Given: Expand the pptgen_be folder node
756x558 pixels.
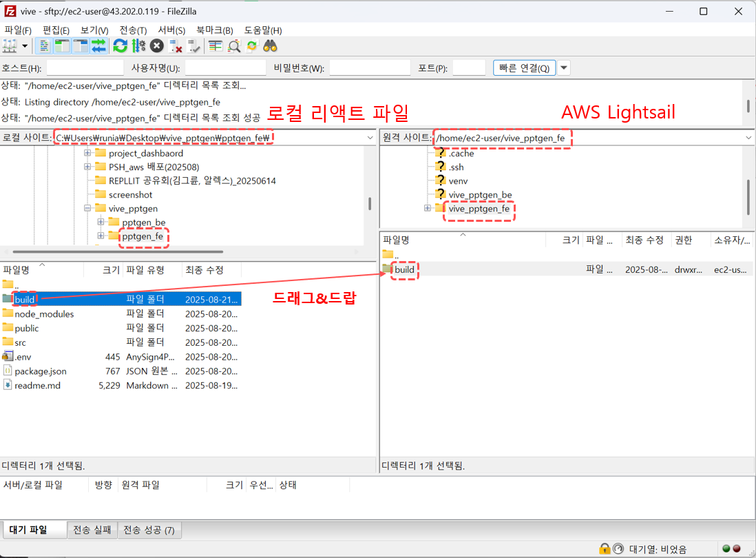Looking at the screenshot, I should click(101, 222).
